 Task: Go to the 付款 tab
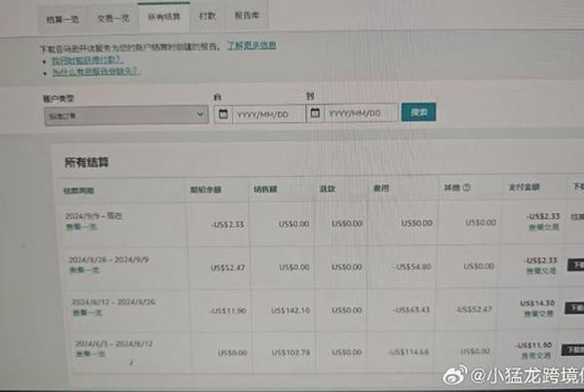[x=207, y=16]
